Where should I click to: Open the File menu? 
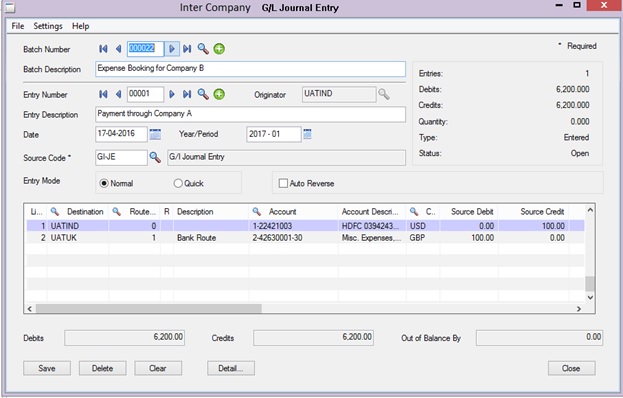pyautogui.click(x=18, y=26)
